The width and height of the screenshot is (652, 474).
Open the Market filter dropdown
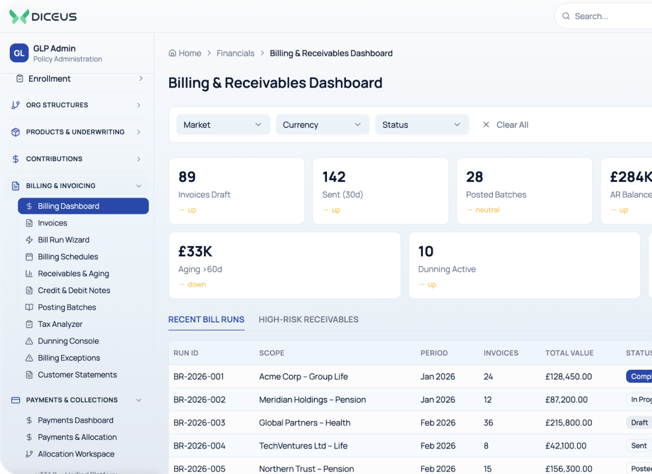[x=223, y=125]
